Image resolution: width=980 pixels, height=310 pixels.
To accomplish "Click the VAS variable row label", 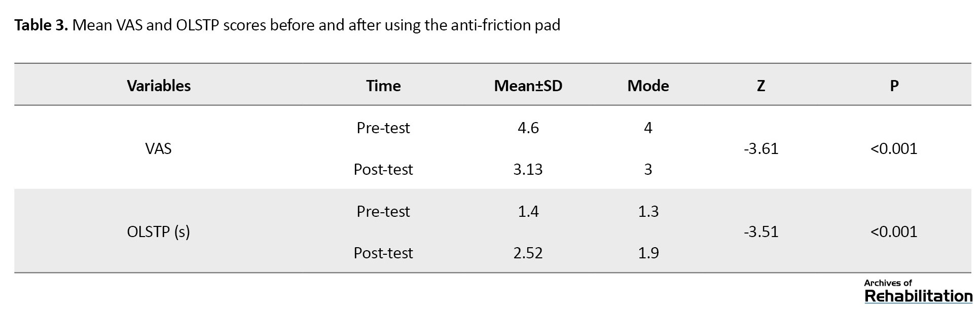I will point(158,148).
